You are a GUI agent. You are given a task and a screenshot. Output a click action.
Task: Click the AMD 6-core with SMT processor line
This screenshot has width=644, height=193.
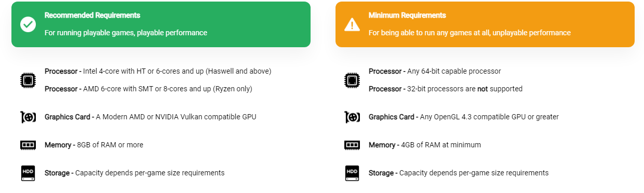[149, 89]
